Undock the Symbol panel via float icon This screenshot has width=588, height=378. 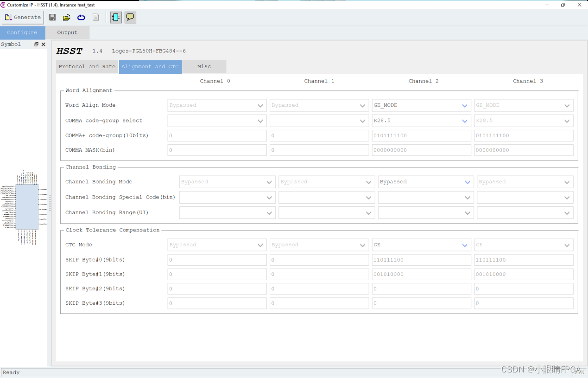37,44
